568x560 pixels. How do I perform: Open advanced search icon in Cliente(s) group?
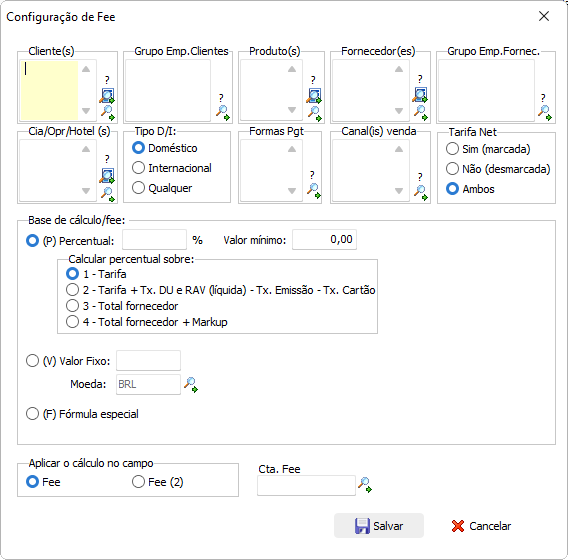coord(107,96)
